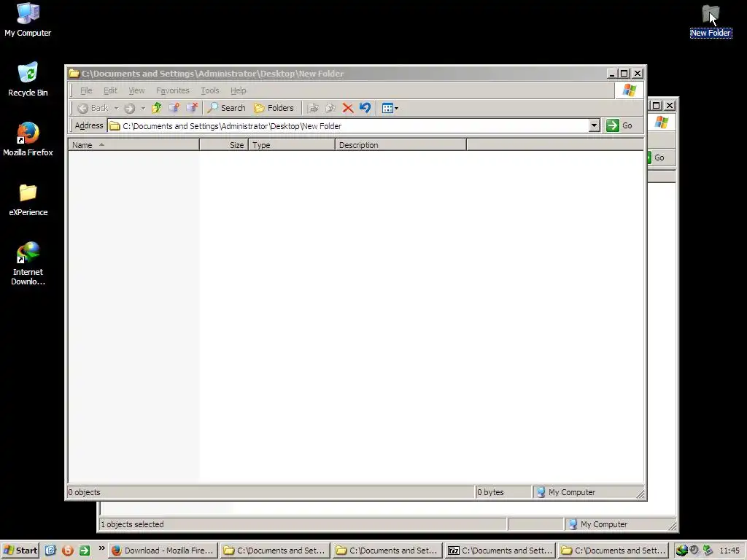Sort by the Description column header

[400, 145]
